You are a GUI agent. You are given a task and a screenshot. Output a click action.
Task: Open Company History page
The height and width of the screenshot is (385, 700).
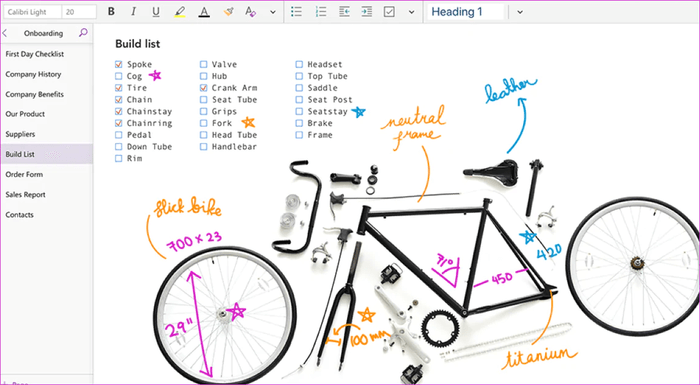(x=46, y=74)
